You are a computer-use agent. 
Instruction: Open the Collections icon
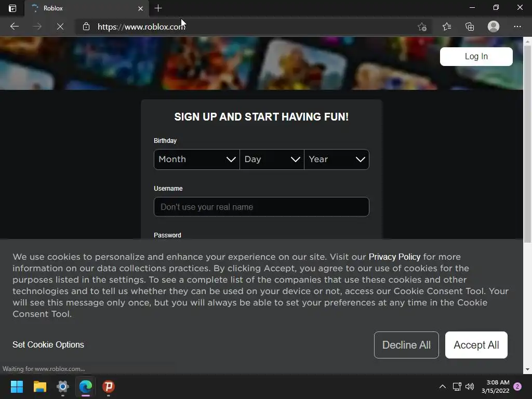tap(470, 26)
